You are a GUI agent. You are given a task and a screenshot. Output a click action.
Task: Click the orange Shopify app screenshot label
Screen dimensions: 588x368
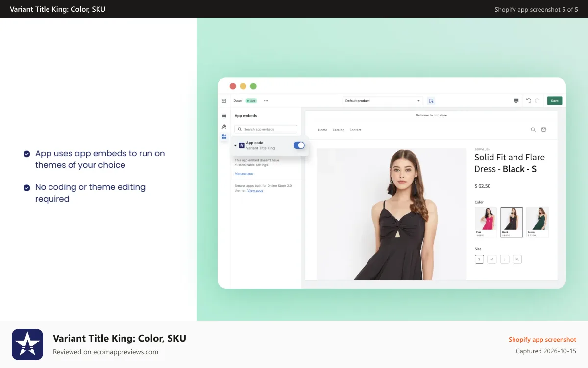point(542,340)
